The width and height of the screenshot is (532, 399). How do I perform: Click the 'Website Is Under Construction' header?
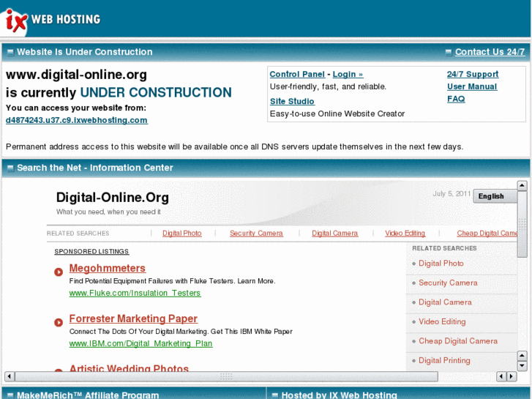[84, 52]
